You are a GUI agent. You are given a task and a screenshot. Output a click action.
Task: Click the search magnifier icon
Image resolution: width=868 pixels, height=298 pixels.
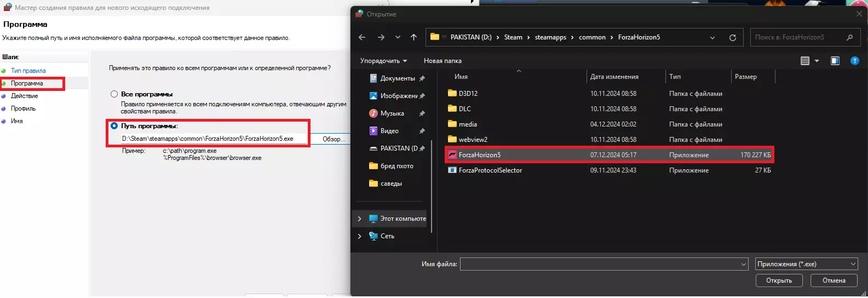click(x=850, y=37)
